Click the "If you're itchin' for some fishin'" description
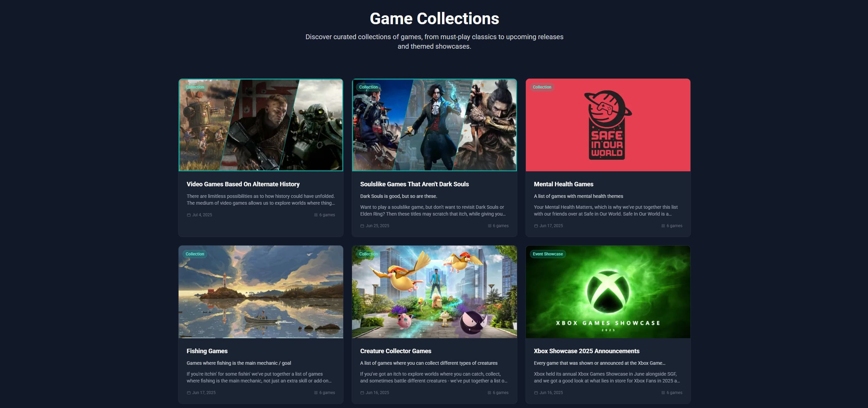868x408 pixels. tap(259, 377)
